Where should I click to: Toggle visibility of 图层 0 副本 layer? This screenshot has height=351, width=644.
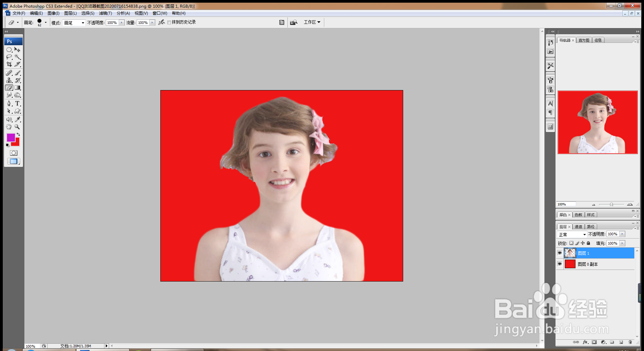pyautogui.click(x=560, y=264)
